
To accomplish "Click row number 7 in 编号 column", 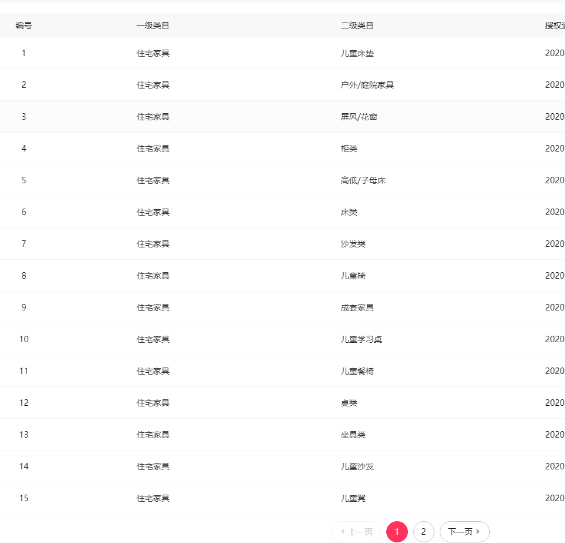I will pos(24,244).
